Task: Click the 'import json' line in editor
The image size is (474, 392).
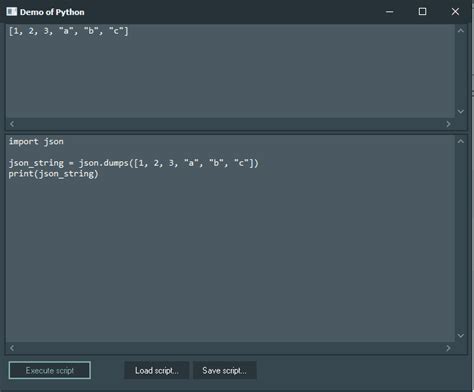Action: [x=36, y=142]
